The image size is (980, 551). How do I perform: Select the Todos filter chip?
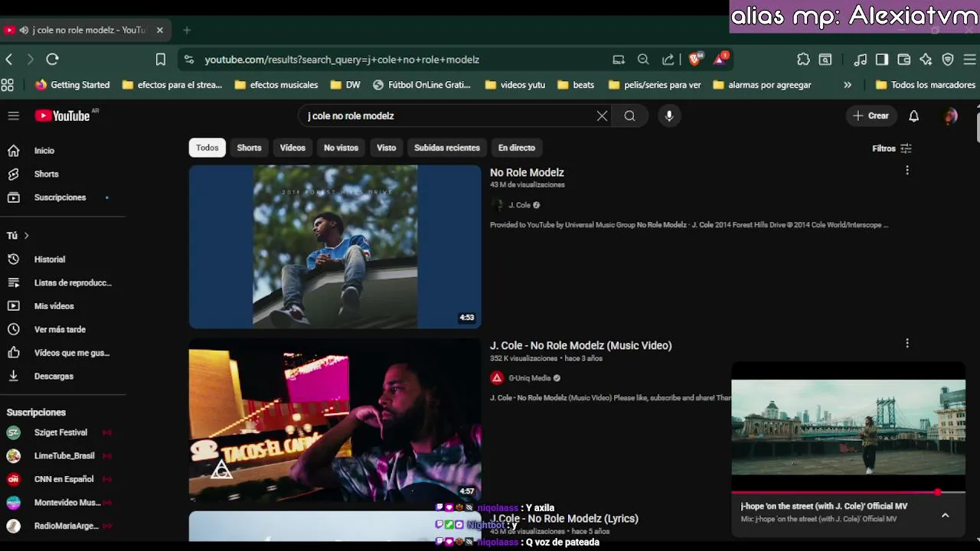pyautogui.click(x=207, y=148)
